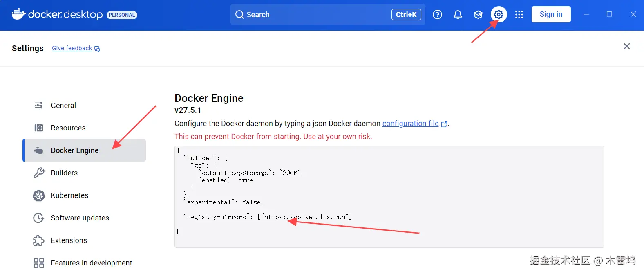Image resolution: width=644 pixels, height=274 pixels.
Task: Click the Settings gear icon in header
Action: pos(499,15)
